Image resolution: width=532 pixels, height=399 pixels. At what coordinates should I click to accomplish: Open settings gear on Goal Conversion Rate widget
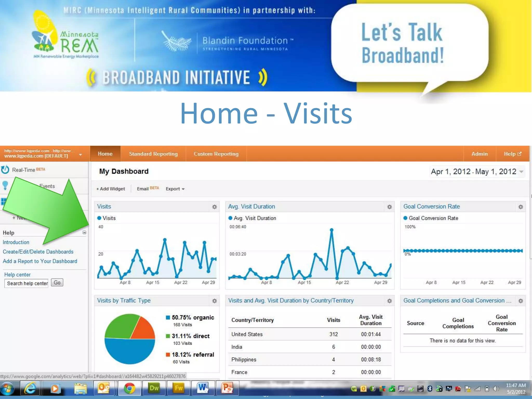[x=521, y=207]
